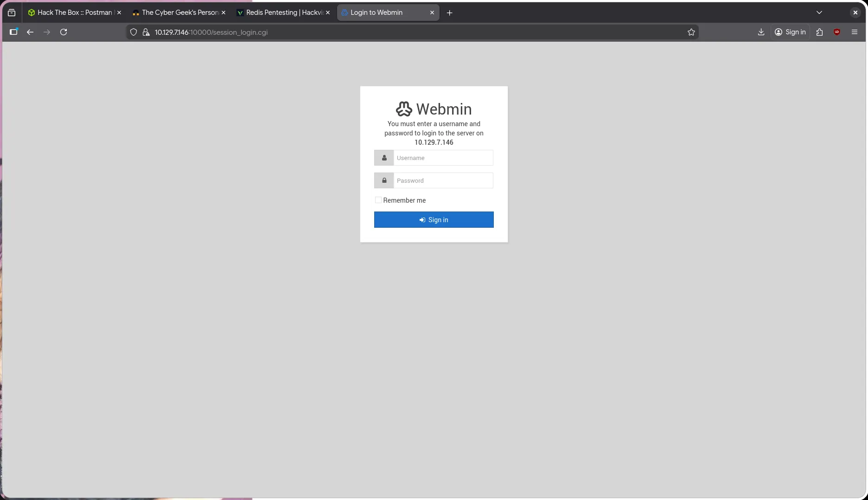Viewport: 868px width, 500px height.
Task: Bookmark the page with the star icon
Action: (x=691, y=32)
